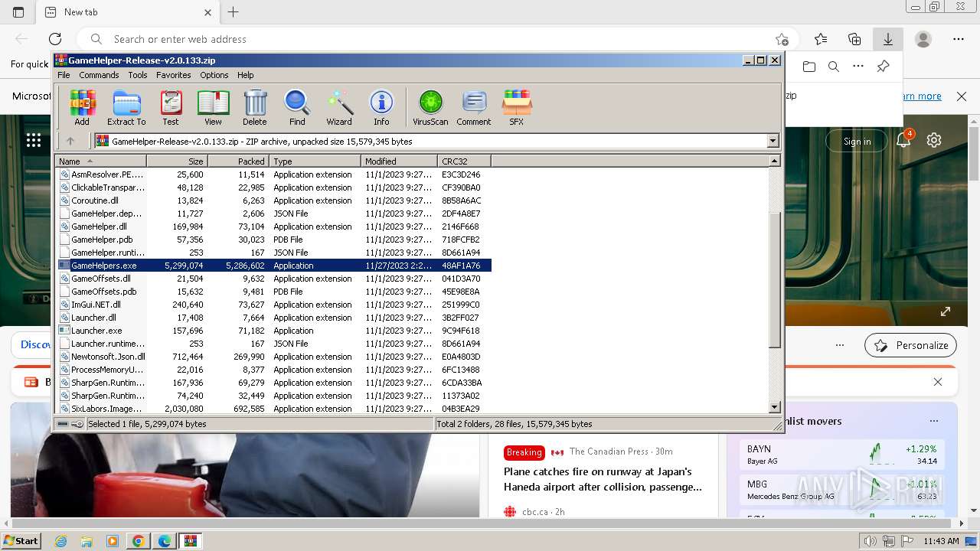Open the Edge Downloads icon
Image resolution: width=980 pixels, height=551 pixels.
tap(888, 39)
